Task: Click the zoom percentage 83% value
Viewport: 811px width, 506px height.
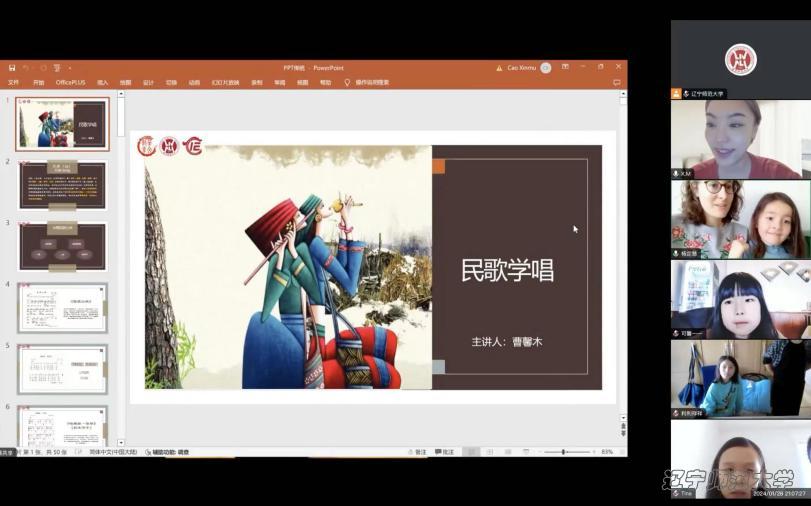Action: click(607, 452)
